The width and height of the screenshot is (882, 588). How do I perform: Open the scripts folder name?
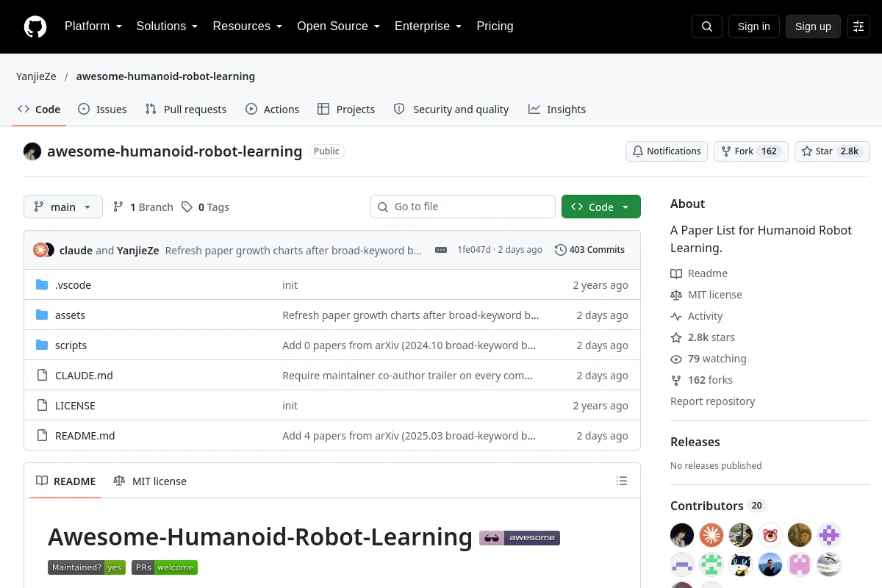[x=71, y=345]
